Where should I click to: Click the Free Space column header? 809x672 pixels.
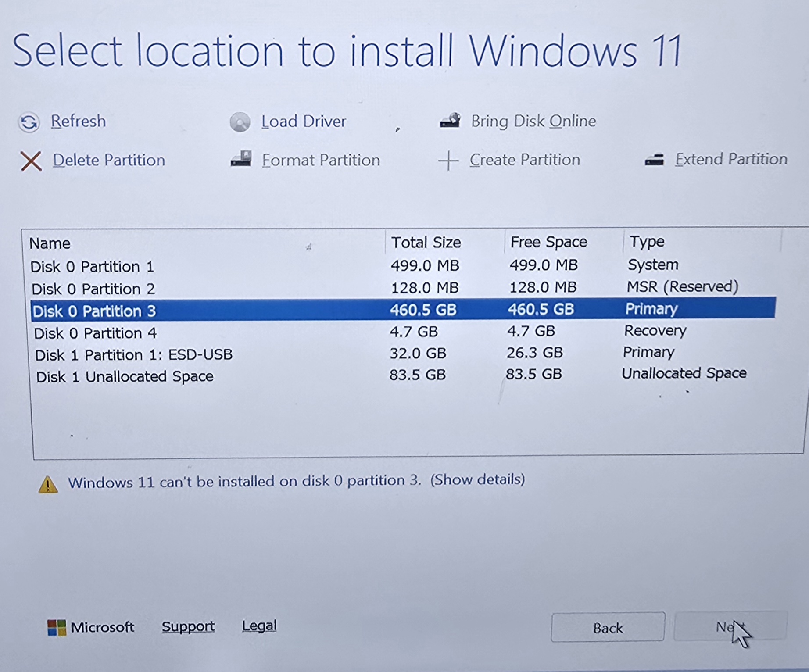tap(548, 242)
